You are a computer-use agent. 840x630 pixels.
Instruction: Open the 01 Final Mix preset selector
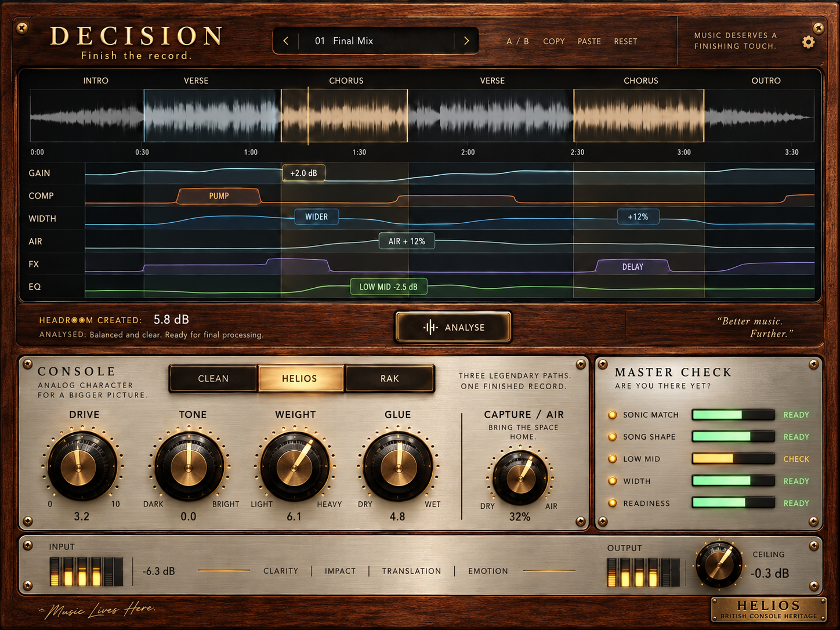click(x=376, y=41)
